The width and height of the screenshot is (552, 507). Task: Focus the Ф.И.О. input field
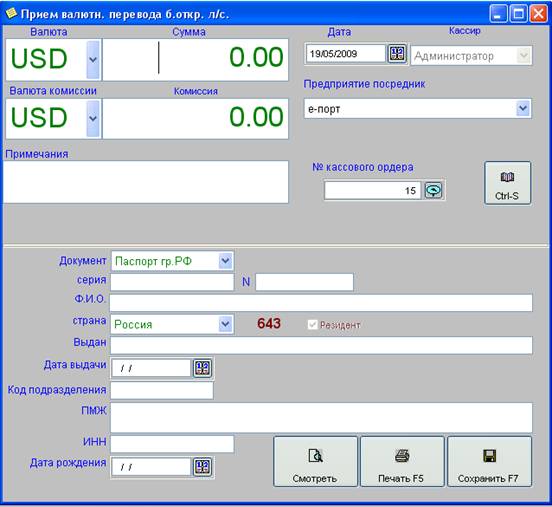coord(321,303)
